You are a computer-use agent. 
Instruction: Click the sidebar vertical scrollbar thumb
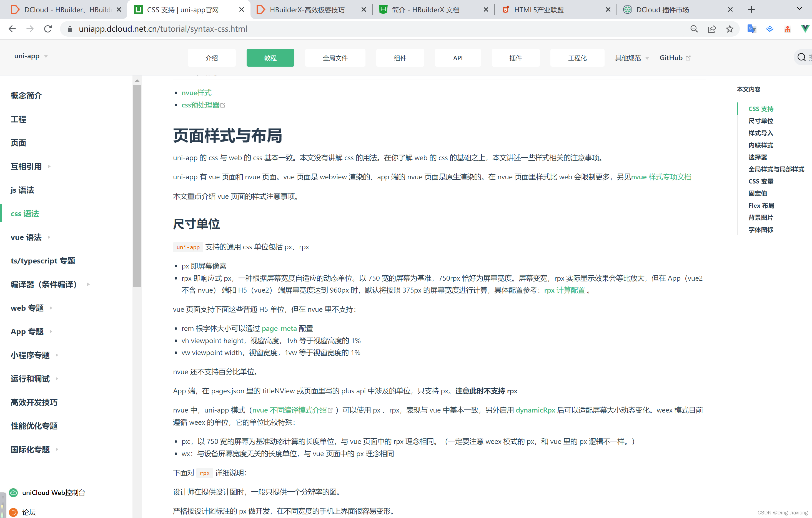(137, 185)
